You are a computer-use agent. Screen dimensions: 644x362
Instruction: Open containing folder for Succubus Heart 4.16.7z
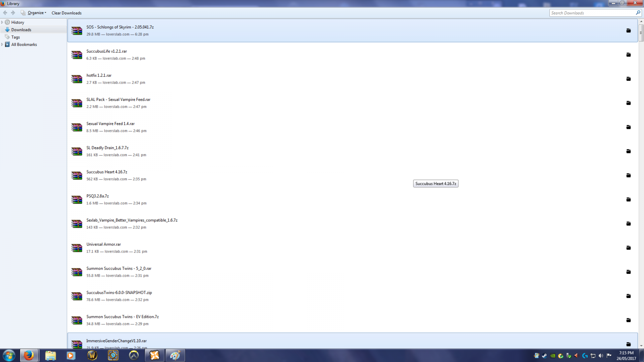pos(628,175)
